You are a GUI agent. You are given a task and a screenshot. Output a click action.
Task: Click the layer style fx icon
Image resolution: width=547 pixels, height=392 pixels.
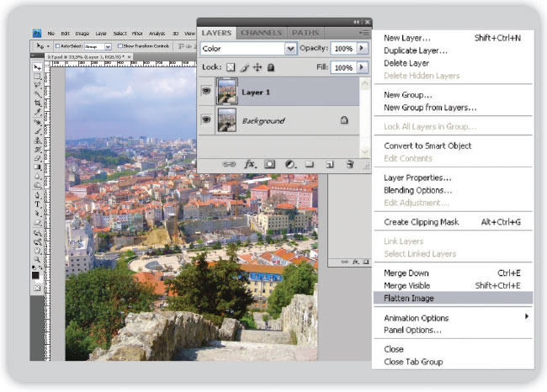[x=250, y=164]
